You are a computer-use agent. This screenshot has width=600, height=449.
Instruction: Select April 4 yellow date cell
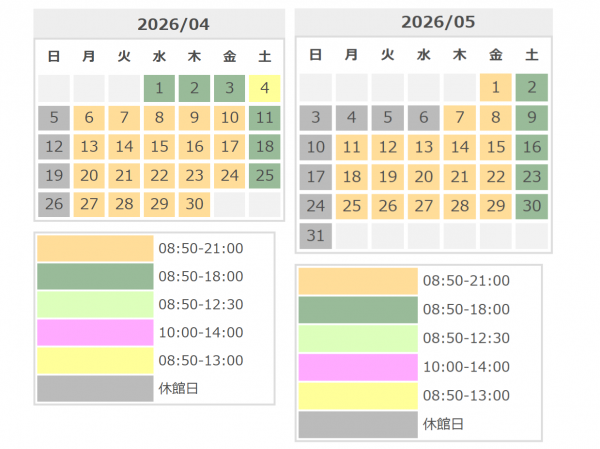(265, 89)
